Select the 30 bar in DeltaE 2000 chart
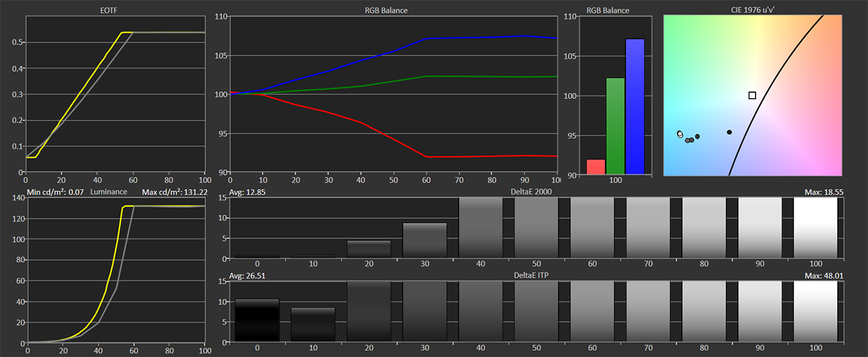The image size is (868, 357). pos(425,240)
